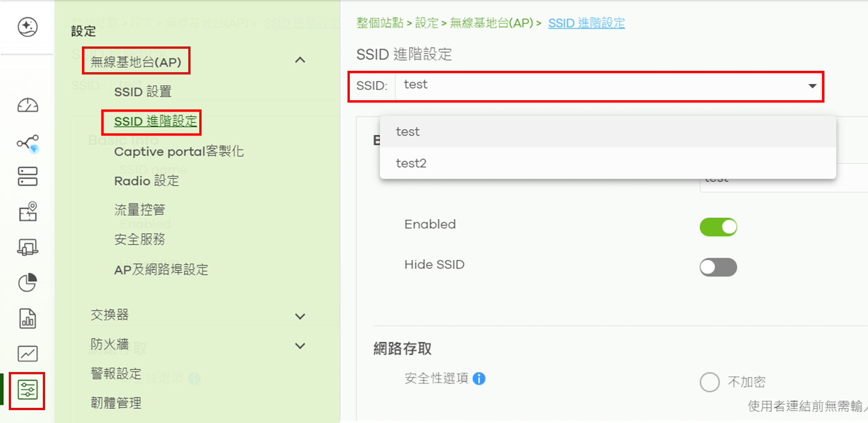Viewport: 868px width, 423px height.
Task: Go to Radio 設定 menu item
Action: tap(146, 181)
